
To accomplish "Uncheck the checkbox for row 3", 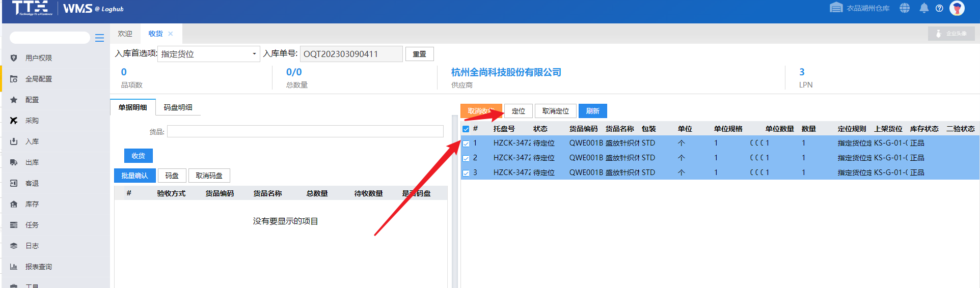I will coord(466,173).
